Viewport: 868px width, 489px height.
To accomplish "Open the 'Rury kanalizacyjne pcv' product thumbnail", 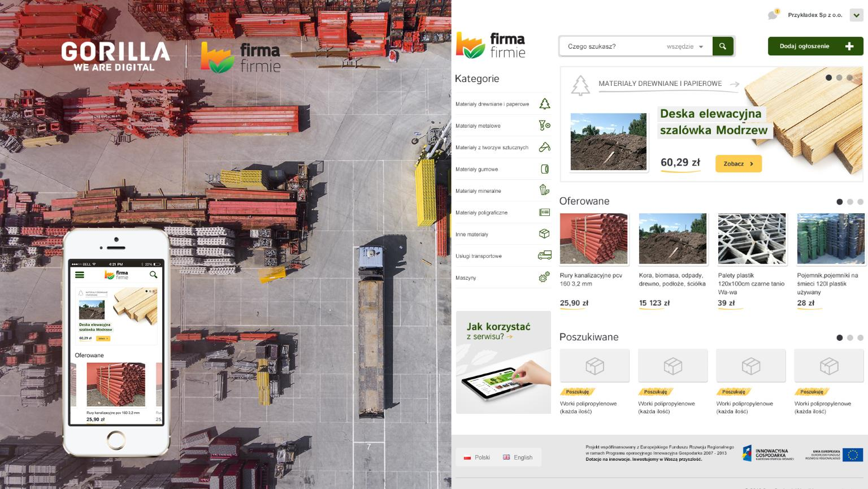I will click(x=594, y=239).
